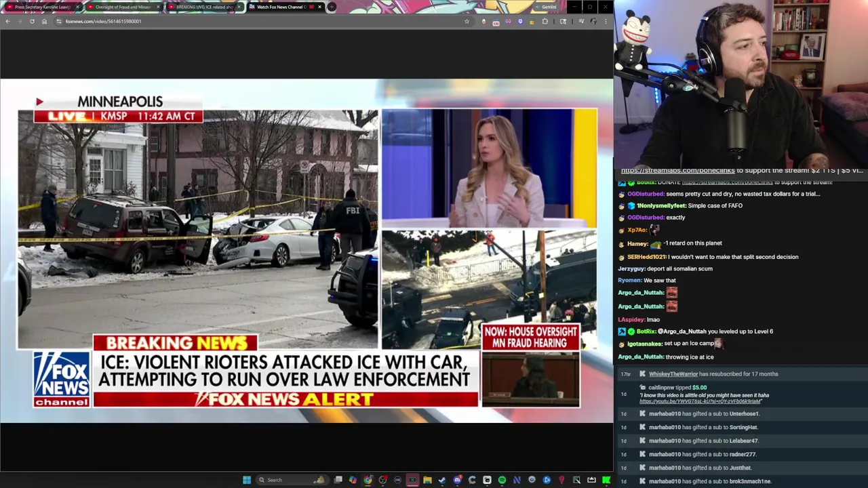This screenshot has height=488, width=868.
Task: Open the browser Home page icon
Action: pos(44,21)
